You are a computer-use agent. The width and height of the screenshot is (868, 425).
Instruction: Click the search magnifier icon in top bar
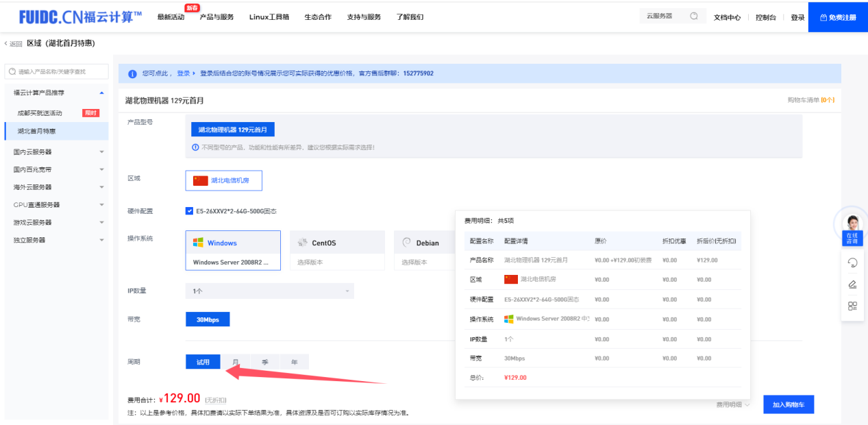tap(694, 16)
